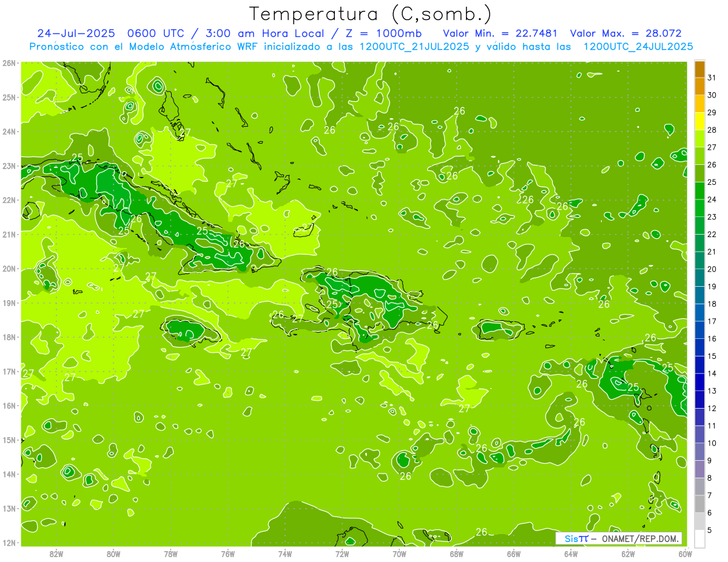
Task: Pick the legend swatch between 29 and 30
Action: [x=699, y=104]
